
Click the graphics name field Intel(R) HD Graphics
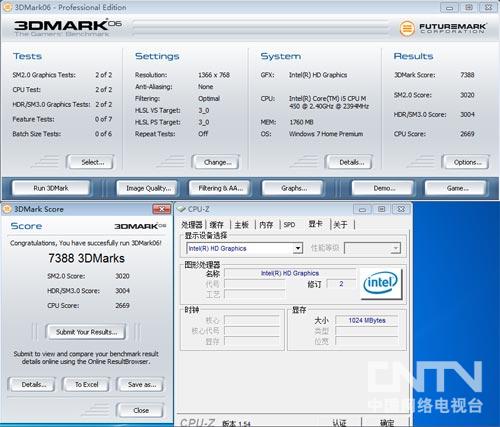pyautogui.click(x=290, y=273)
